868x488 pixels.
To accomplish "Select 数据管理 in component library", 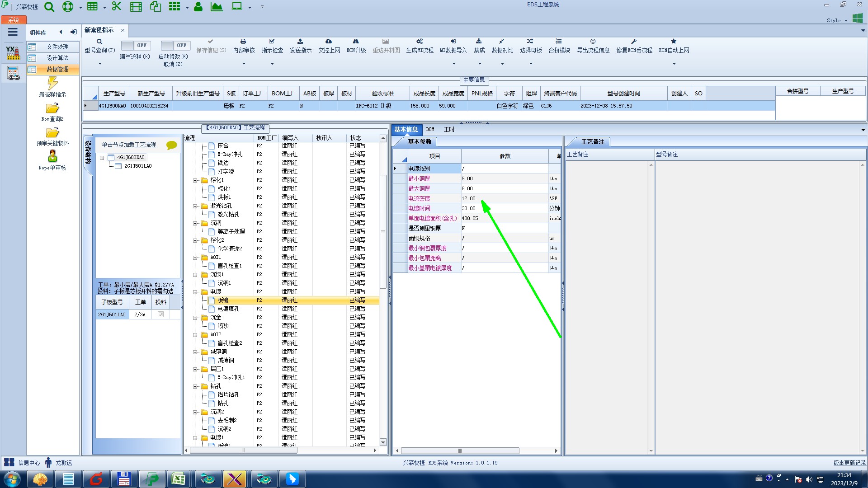I will point(57,69).
